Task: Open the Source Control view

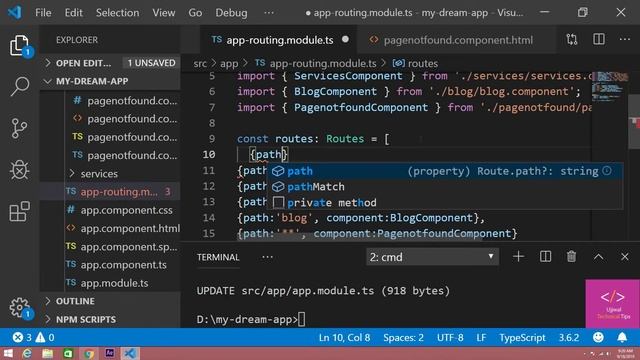Action: point(19,128)
